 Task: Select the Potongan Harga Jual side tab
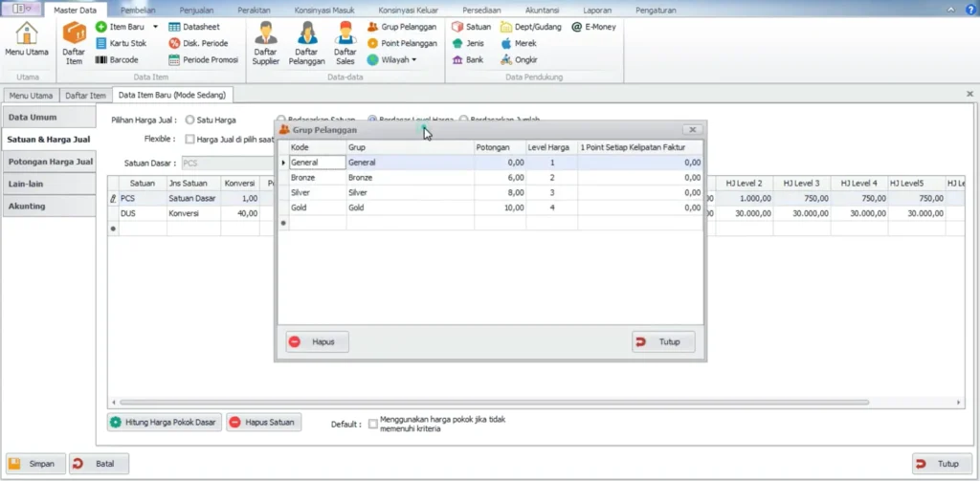point(50,162)
